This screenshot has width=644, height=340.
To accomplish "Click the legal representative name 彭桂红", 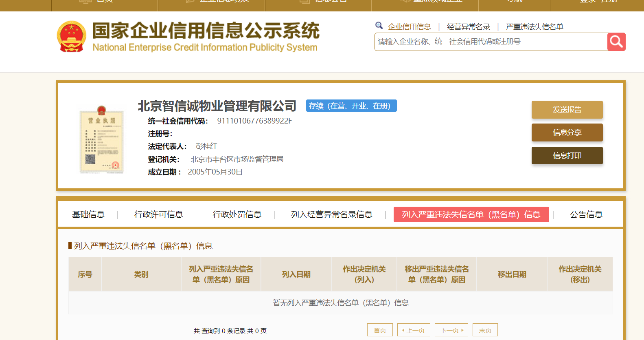I will point(206,146).
